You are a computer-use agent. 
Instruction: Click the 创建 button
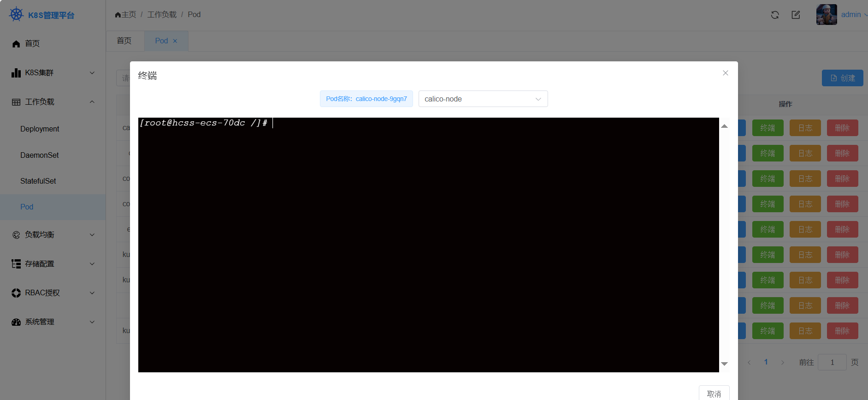tap(842, 78)
